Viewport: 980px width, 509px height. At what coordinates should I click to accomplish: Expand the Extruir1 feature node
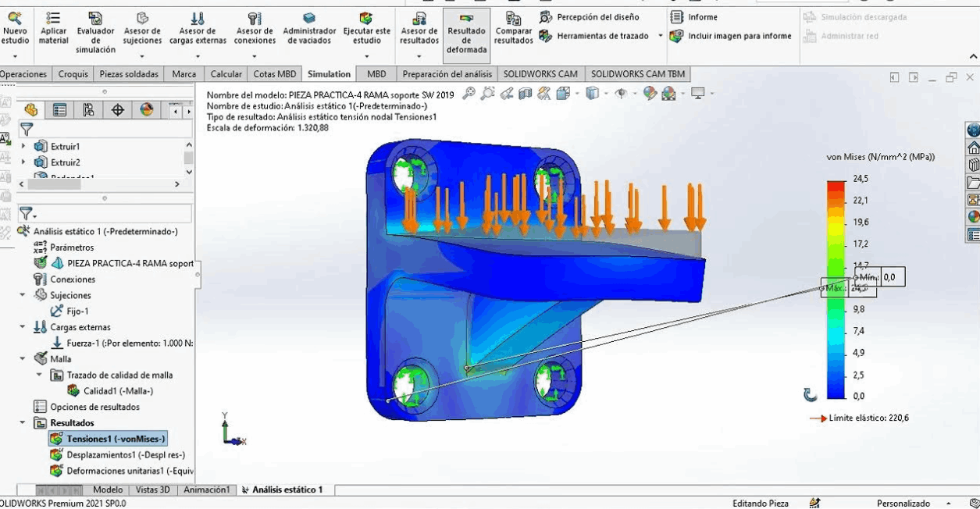[23, 146]
